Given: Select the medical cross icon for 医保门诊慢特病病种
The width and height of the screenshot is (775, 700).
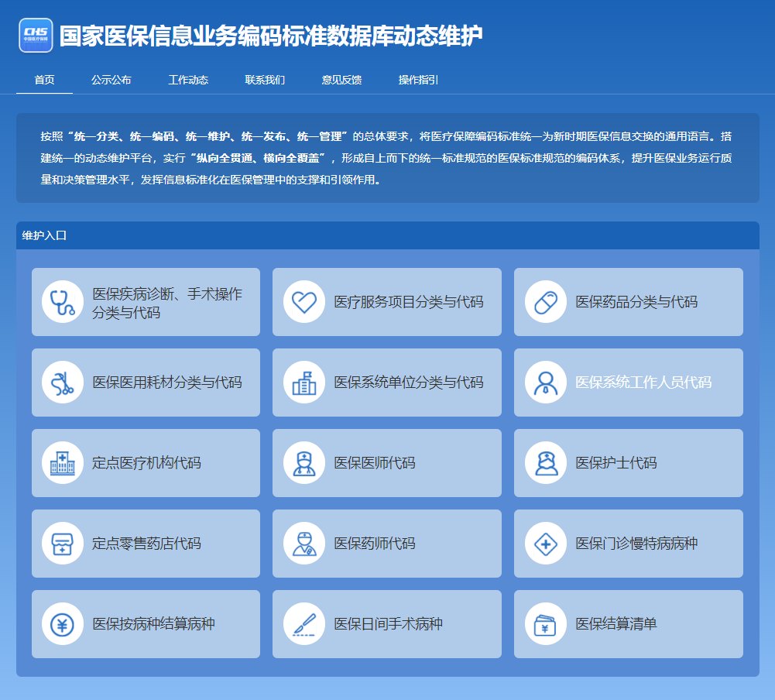Looking at the screenshot, I should (546, 544).
